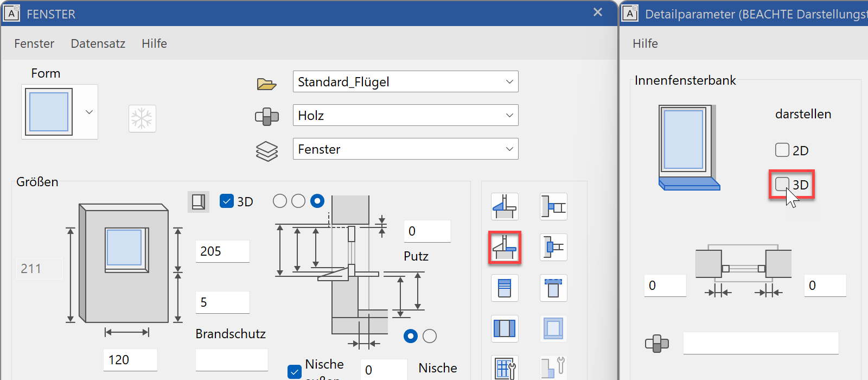Open the roller shutter settings icon
868x380 pixels.
505,288
